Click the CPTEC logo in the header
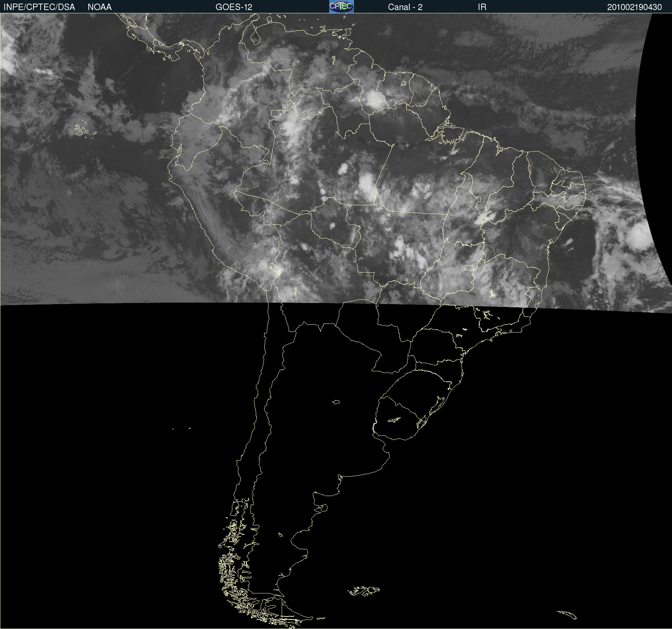The image size is (672, 629). pos(341,6)
